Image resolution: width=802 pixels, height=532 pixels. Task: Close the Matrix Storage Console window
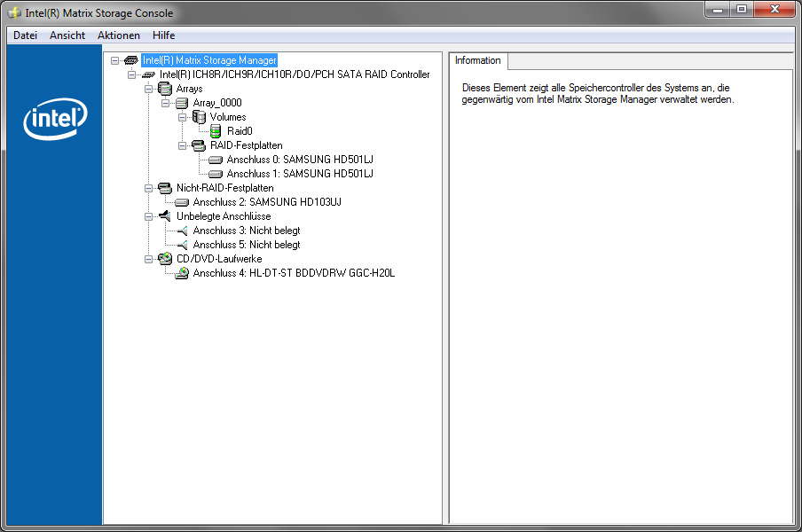[x=774, y=9]
